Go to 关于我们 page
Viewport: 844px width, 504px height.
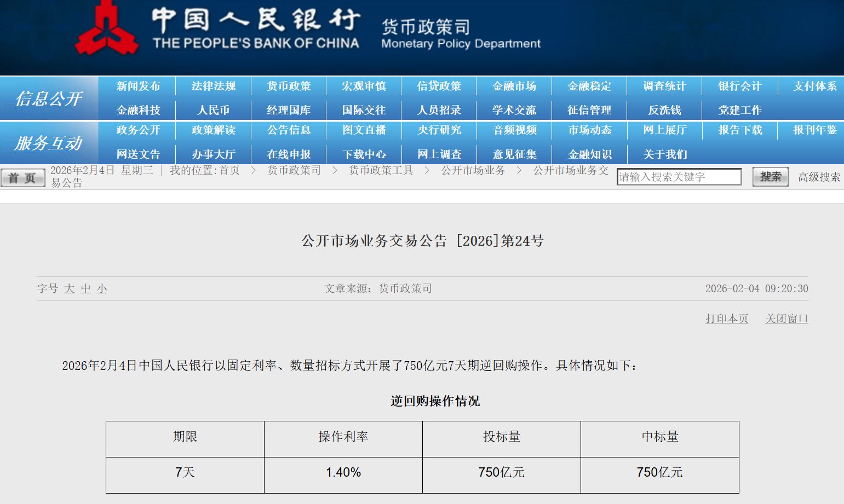pos(664,154)
